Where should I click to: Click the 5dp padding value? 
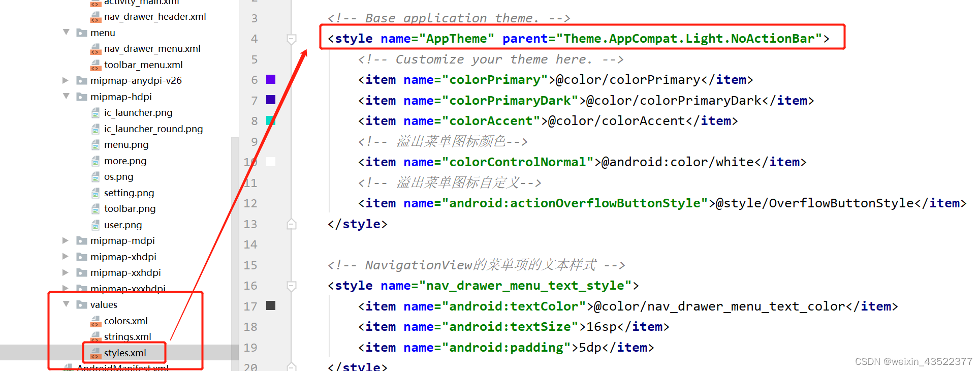coord(590,348)
